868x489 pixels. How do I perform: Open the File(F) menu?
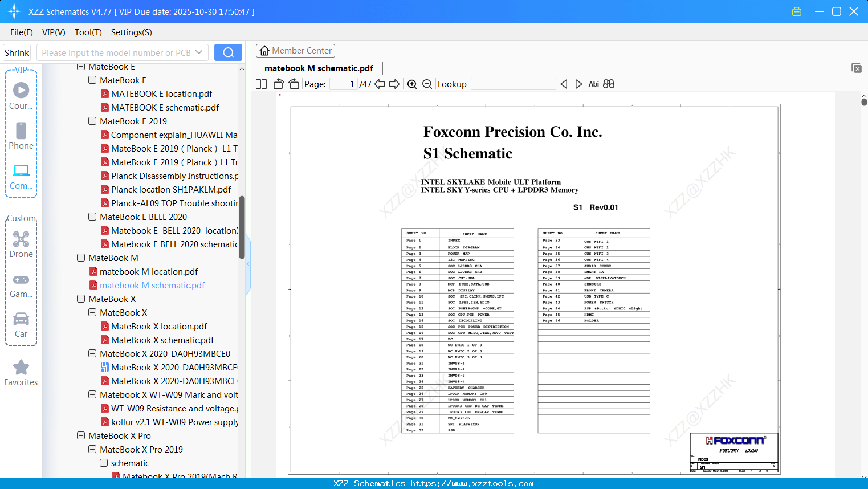pyautogui.click(x=22, y=32)
